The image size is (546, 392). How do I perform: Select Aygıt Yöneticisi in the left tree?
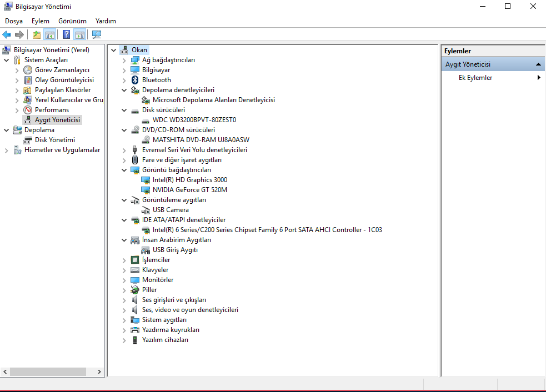57,120
